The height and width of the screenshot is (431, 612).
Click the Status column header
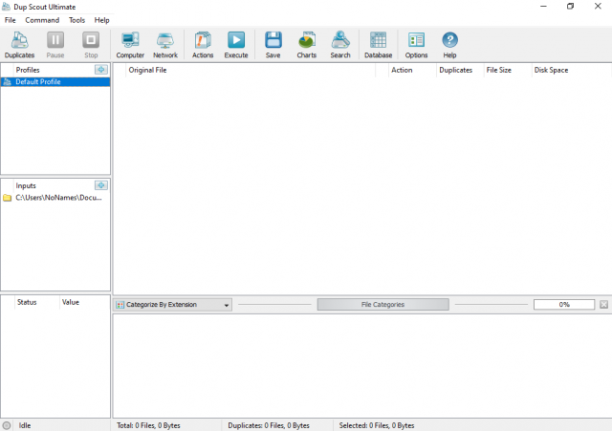[x=36, y=302]
